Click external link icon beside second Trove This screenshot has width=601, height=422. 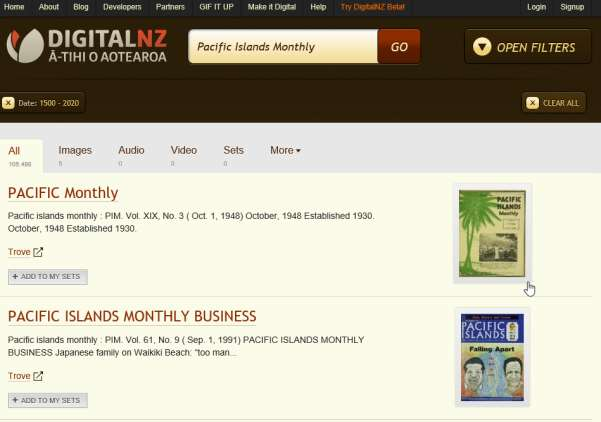click(x=38, y=376)
